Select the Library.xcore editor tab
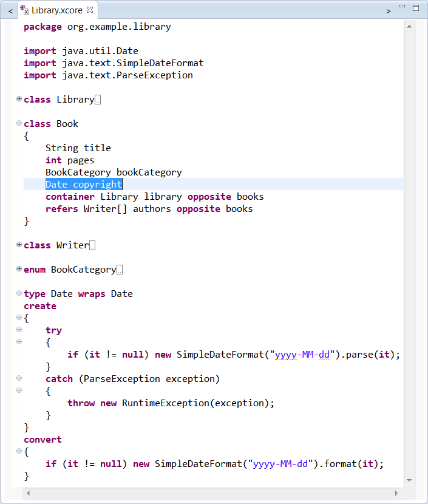Viewport: 428px width, 504px height. click(x=57, y=10)
